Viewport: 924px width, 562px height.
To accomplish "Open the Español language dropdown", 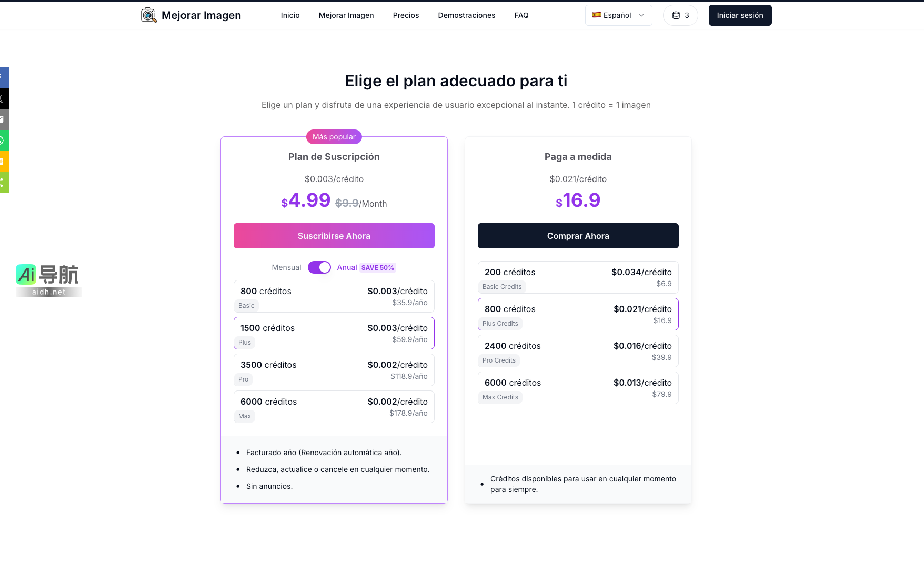I will (x=618, y=15).
